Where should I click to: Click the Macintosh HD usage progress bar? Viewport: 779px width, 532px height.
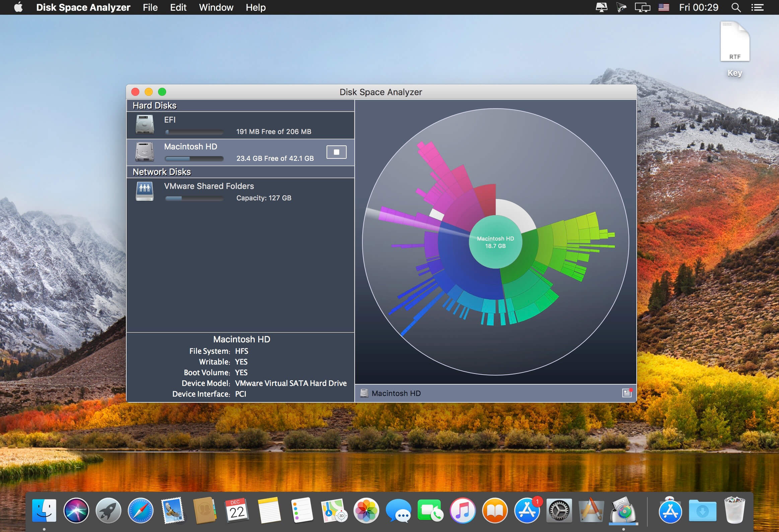194,158
